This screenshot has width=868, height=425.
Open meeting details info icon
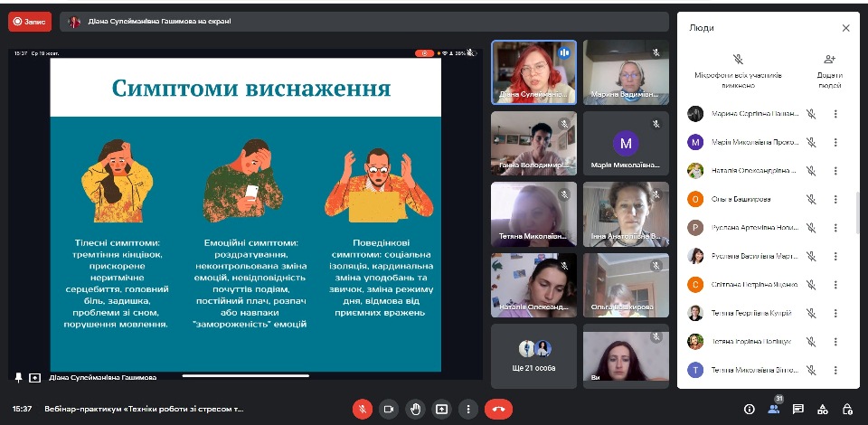750,409
